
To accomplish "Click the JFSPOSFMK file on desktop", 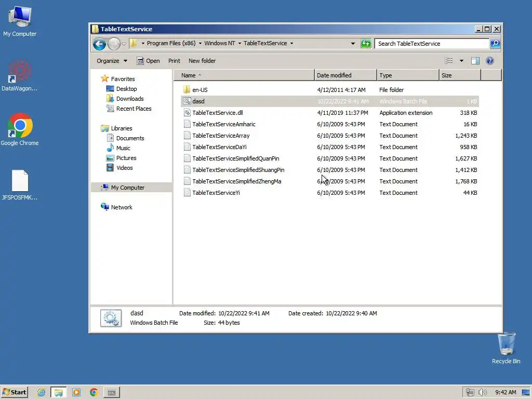I will (20, 185).
